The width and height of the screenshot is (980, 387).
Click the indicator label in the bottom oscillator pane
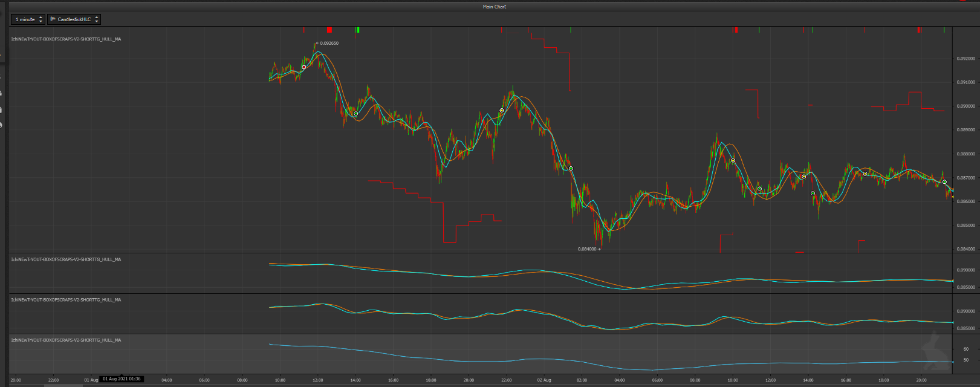66,340
